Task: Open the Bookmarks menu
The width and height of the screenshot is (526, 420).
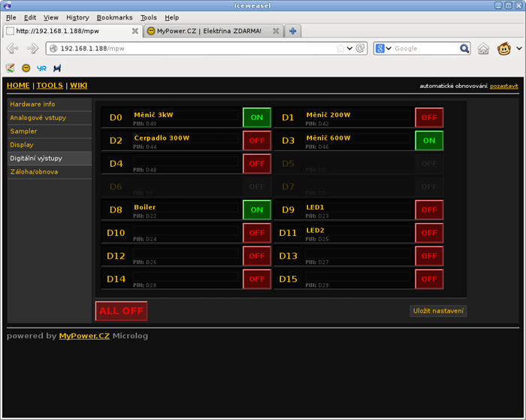Action: point(114,17)
